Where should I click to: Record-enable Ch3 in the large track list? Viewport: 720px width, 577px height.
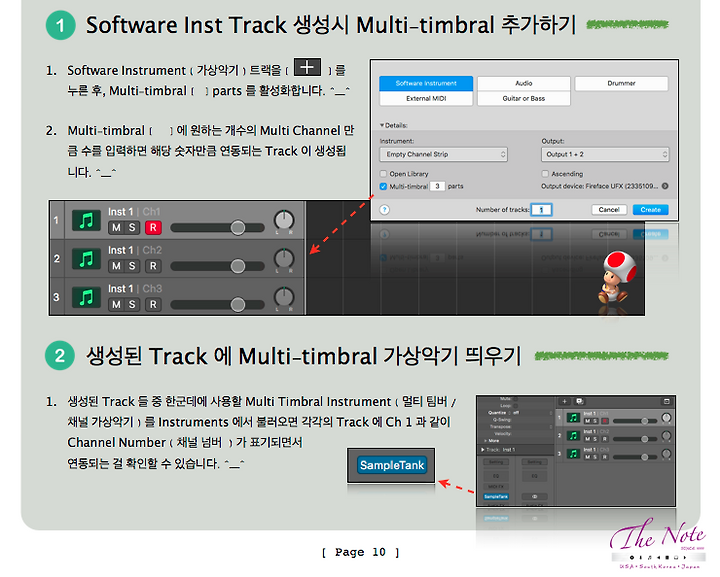coord(153,305)
